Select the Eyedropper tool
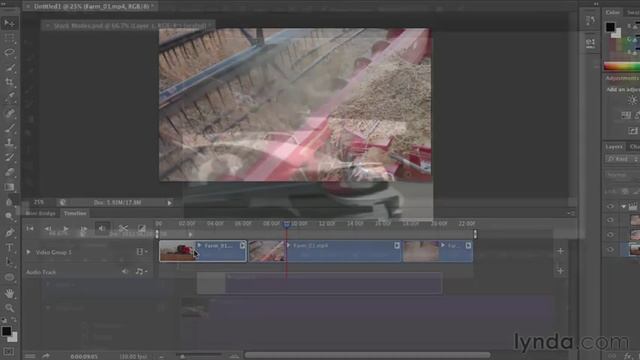 click(x=9, y=98)
